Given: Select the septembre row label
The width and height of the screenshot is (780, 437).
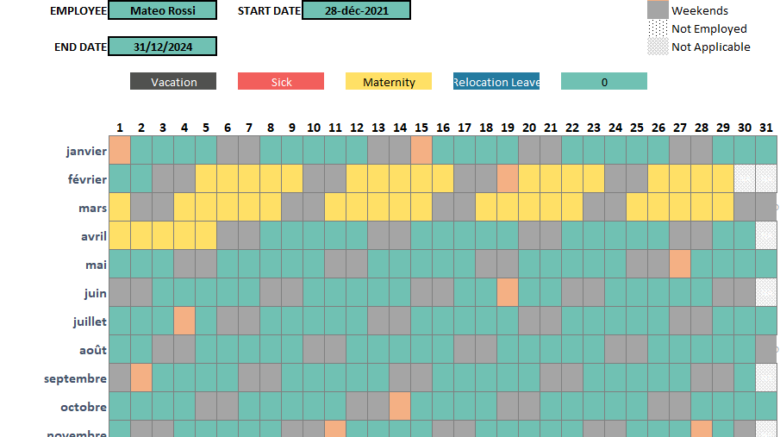Looking at the screenshot, I should [75, 379].
